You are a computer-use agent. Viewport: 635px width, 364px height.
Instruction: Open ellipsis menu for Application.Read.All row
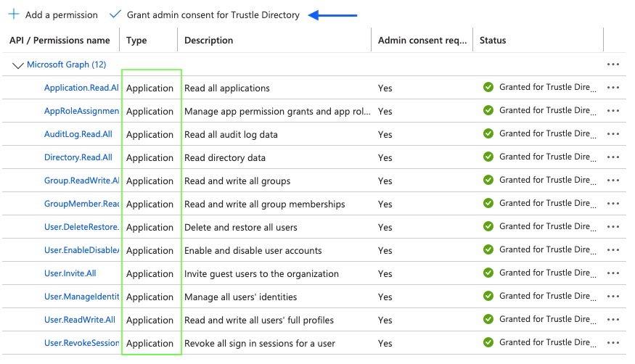[613, 87]
